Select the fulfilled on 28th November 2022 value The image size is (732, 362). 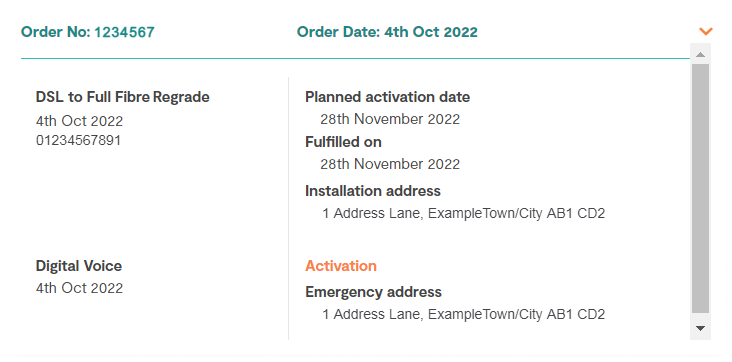click(390, 164)
